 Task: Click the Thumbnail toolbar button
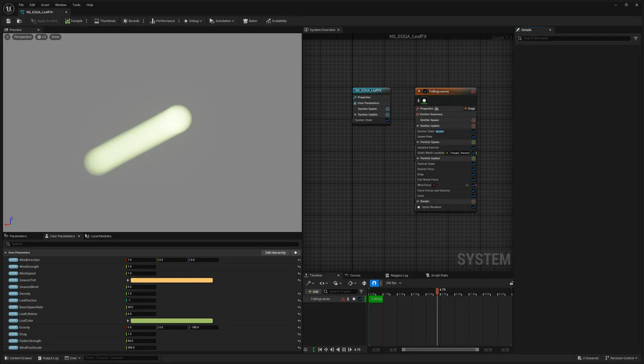[x=105, y=21]
